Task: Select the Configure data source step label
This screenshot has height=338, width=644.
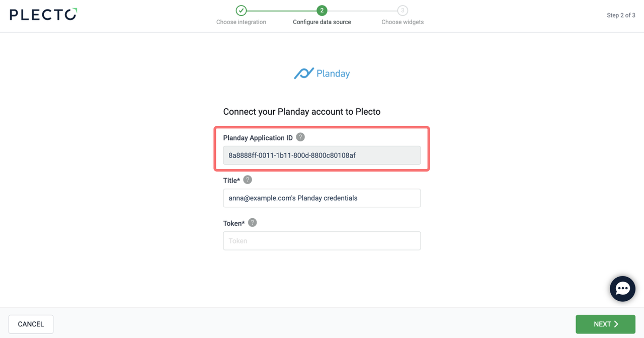Action: 322,22
